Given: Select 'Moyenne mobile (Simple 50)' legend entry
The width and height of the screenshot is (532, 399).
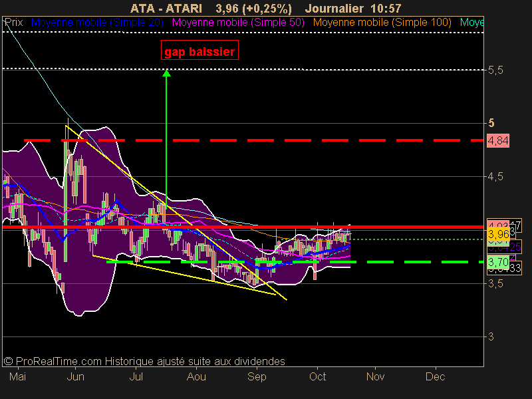Looking at the screenshot, I should coord(238,23).
